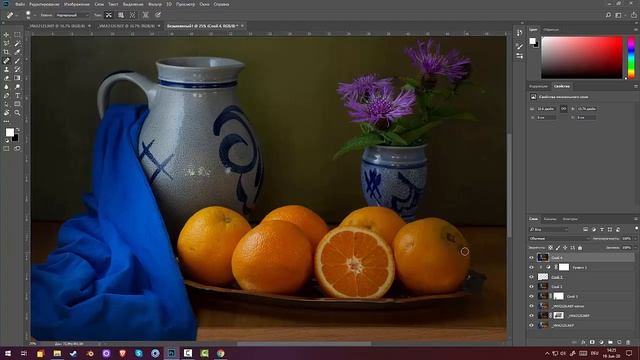This screenshot has width=640, height=360.
Task: Create a new layer via Layers panel icon
Action: pos(619,342)
